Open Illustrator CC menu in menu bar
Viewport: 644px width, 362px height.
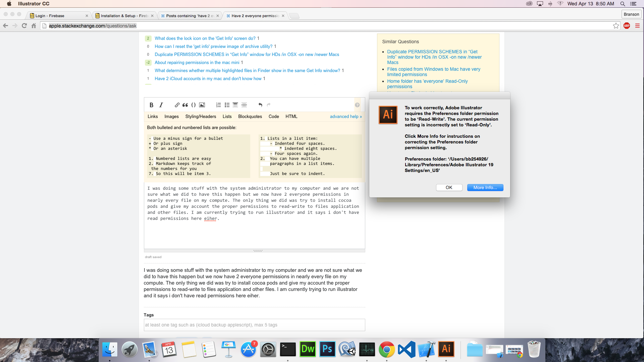(x=34, y=4)
